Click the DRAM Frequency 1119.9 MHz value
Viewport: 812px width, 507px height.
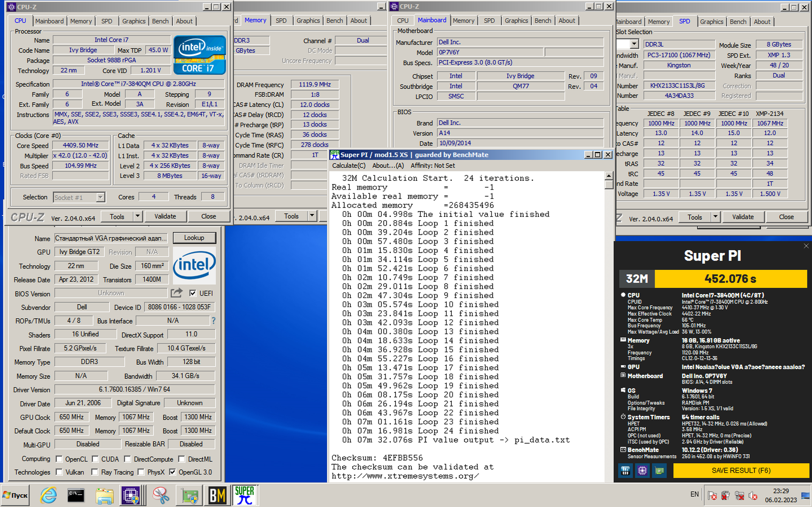pyautogui.click(x=315, y=84)
